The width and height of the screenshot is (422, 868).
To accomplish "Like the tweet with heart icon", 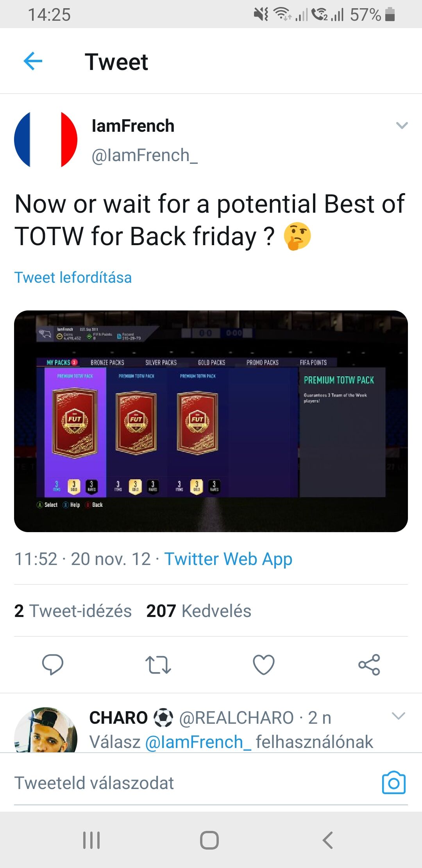I will pos(264,664).
